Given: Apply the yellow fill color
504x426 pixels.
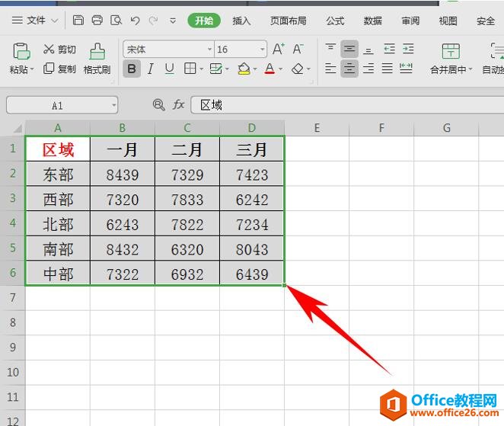Looking at the screenshot, I should point(244,69).
